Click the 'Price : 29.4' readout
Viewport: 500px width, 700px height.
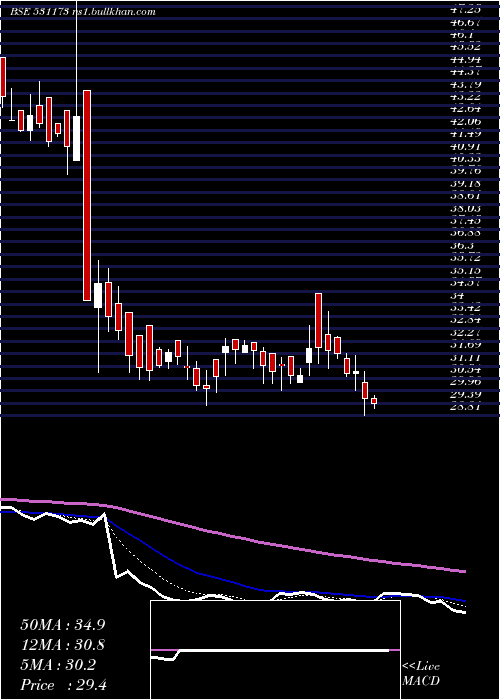[x=63, y=685]
